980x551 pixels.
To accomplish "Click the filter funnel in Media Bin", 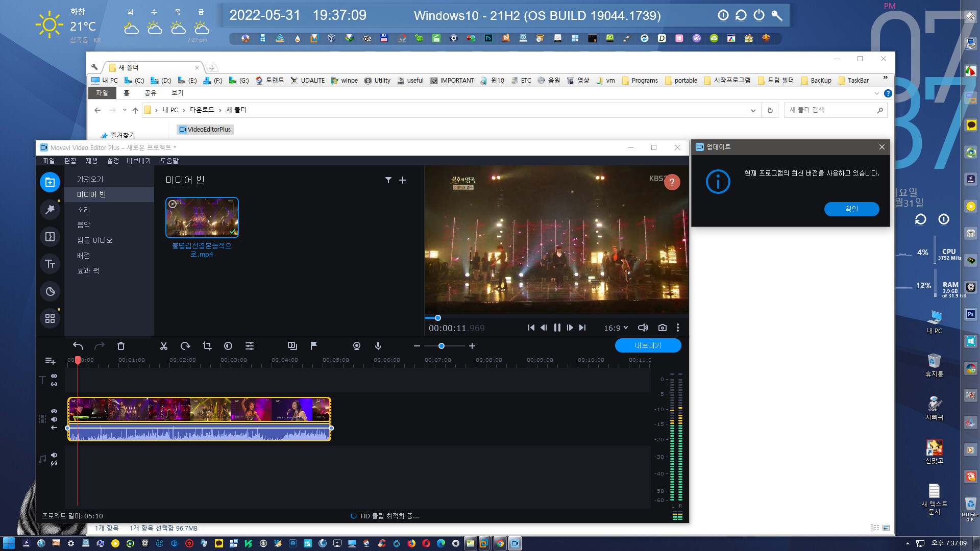I will pyautogui.click(x=388, y=180).
